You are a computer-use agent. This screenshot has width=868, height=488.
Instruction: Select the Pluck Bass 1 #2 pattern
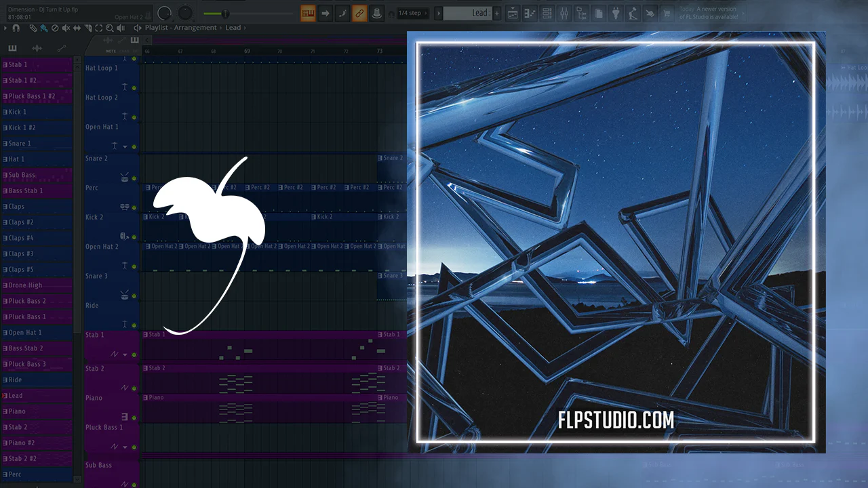point(37,96)
